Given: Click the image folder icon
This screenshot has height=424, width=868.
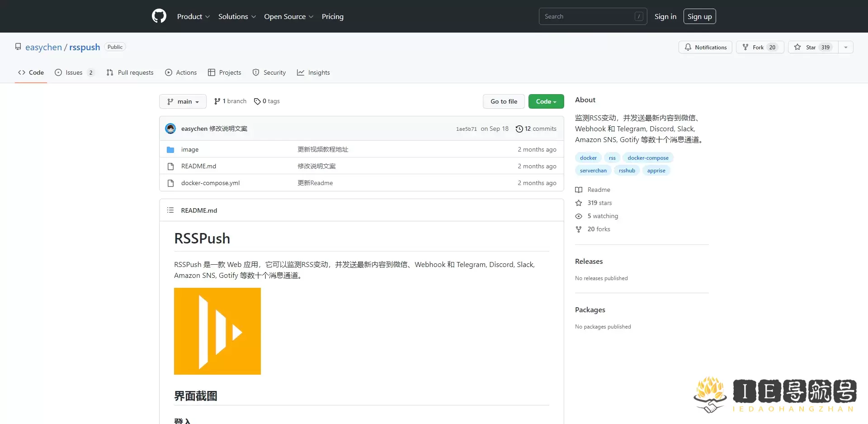Looking at the screenshot, I should pyautogui.click(x=170, y=150).
